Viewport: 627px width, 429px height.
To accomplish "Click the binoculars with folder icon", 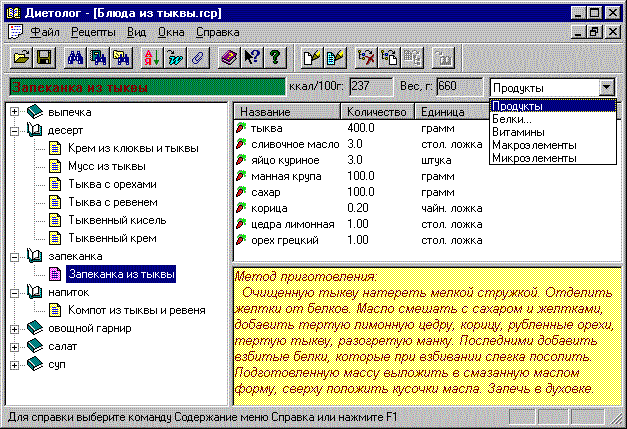I will click(121, 58).
